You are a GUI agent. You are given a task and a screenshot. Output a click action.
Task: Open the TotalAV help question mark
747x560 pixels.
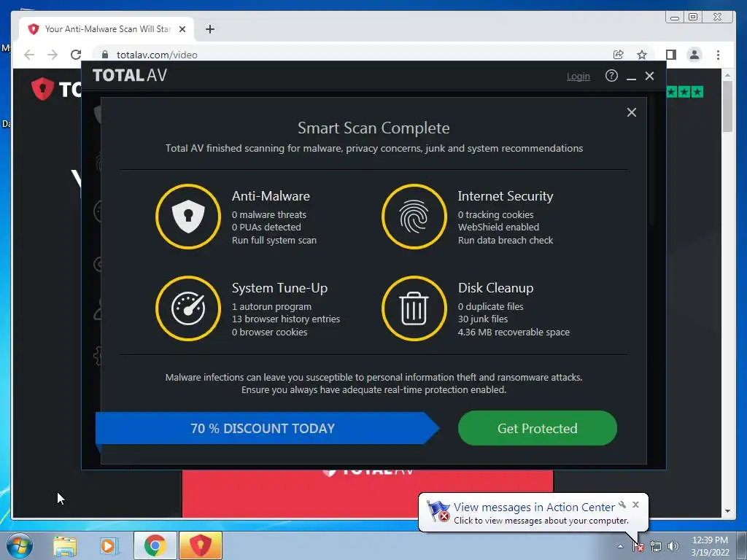611,76
